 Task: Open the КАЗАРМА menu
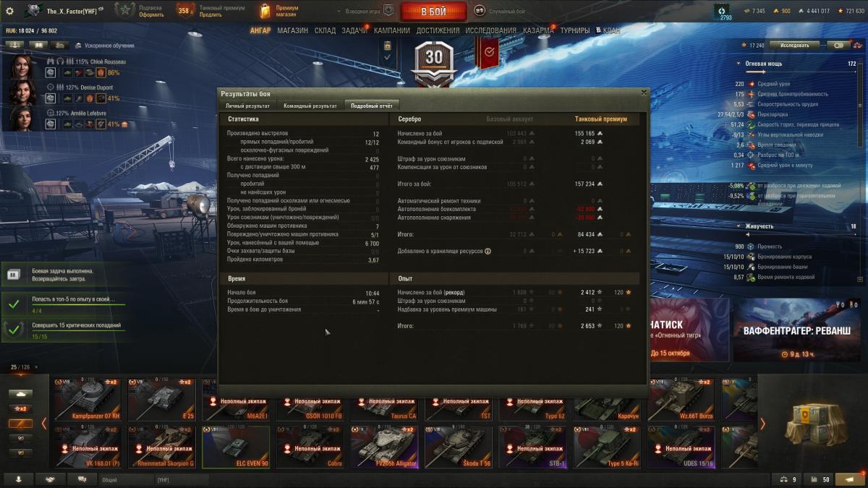tap(538, 31)
